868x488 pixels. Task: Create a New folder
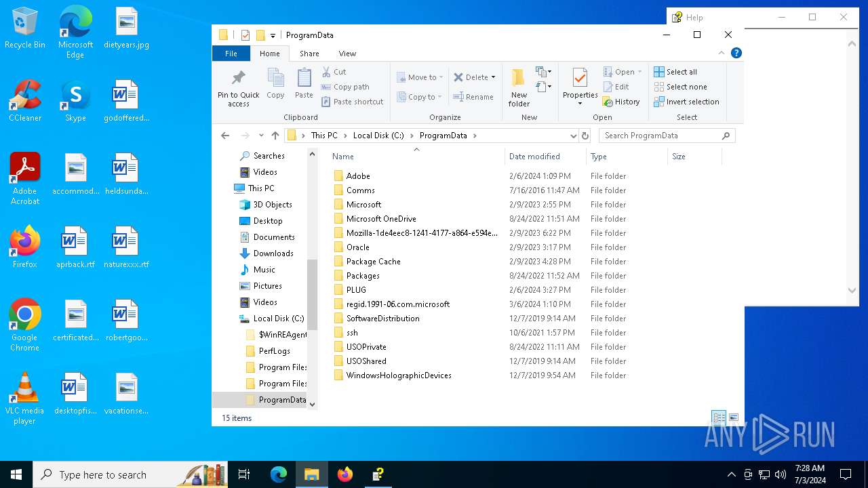(519, 87)
